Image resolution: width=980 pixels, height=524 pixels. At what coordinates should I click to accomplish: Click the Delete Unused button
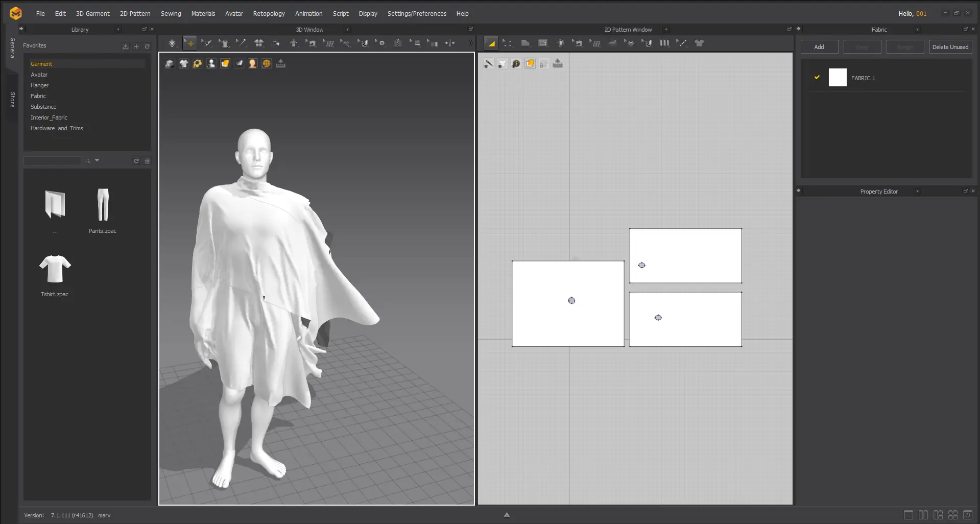[x=950, y=47]
